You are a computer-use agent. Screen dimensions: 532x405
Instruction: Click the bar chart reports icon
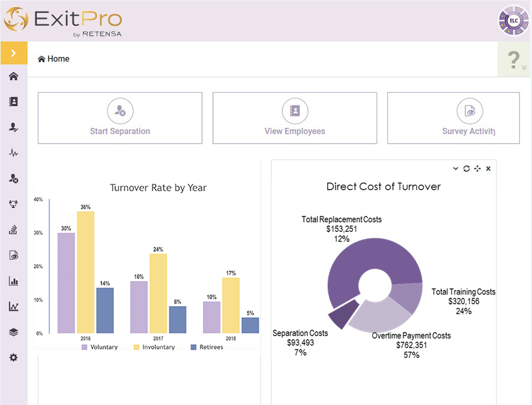(14, 280)
